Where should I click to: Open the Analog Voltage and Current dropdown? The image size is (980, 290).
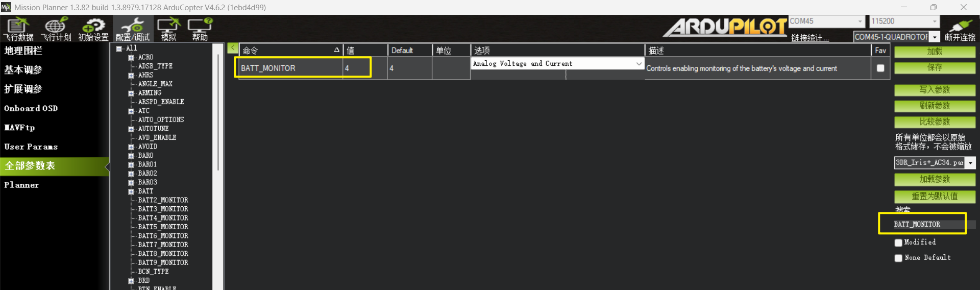point(639,64)
